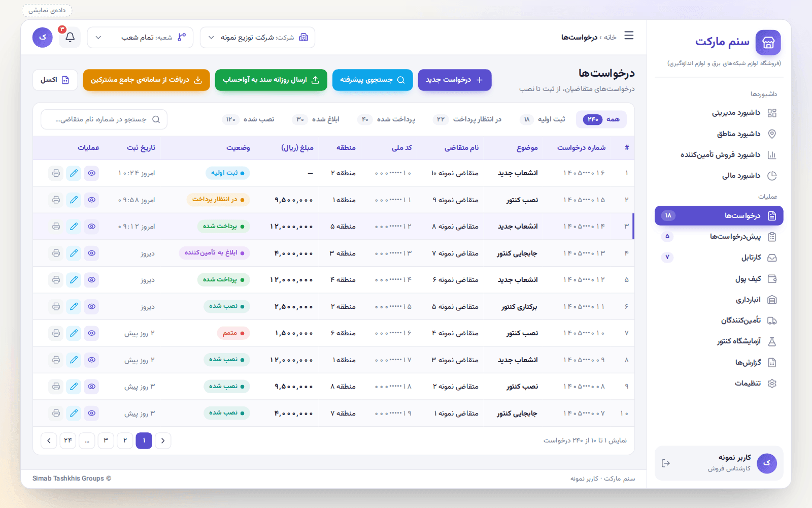Select the ثبت اولیه filter tab
This screenshot has height=508, width=812.
pos(542,119)
